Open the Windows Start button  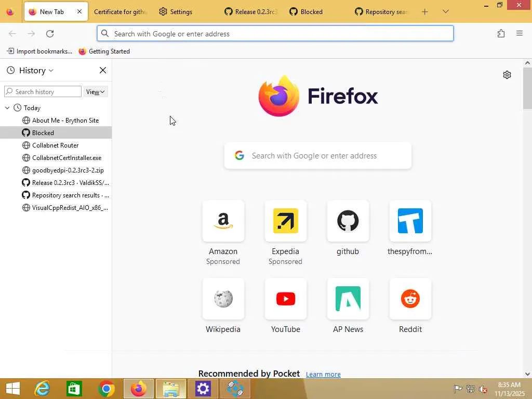13,389
